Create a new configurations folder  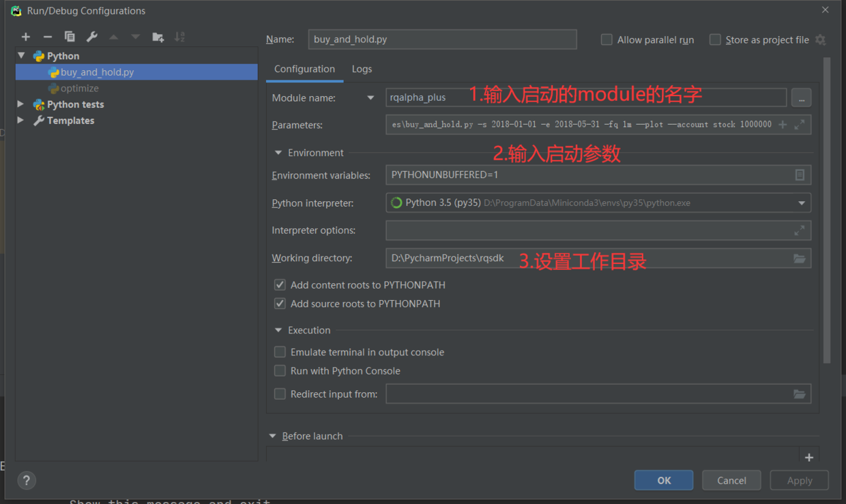tap(158, 36)
